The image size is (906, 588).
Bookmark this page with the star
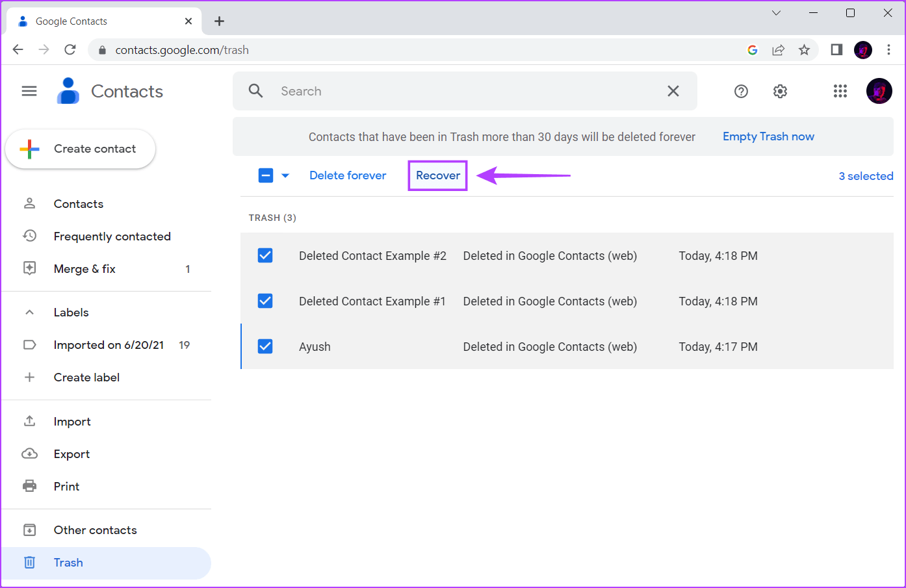805,50
